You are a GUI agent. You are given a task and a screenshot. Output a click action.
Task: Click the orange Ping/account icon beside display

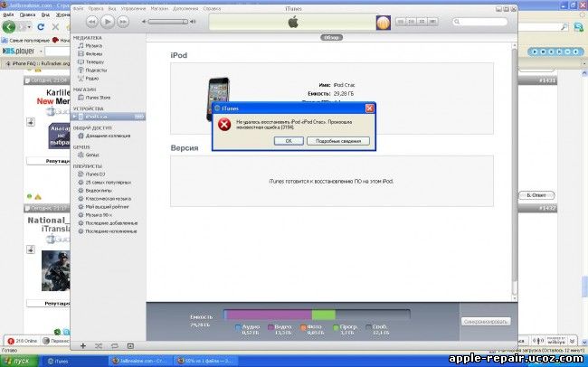pos(384,23)
